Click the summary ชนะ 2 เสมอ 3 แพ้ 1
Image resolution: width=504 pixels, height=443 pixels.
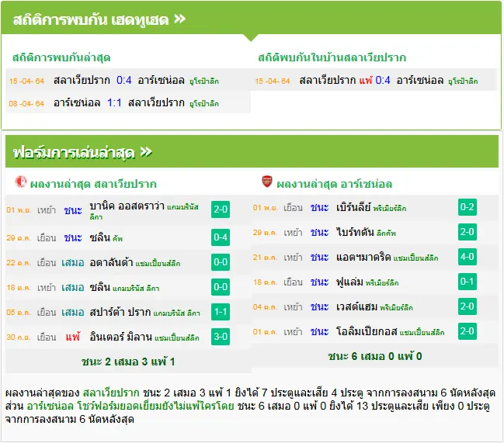[128, 362]
